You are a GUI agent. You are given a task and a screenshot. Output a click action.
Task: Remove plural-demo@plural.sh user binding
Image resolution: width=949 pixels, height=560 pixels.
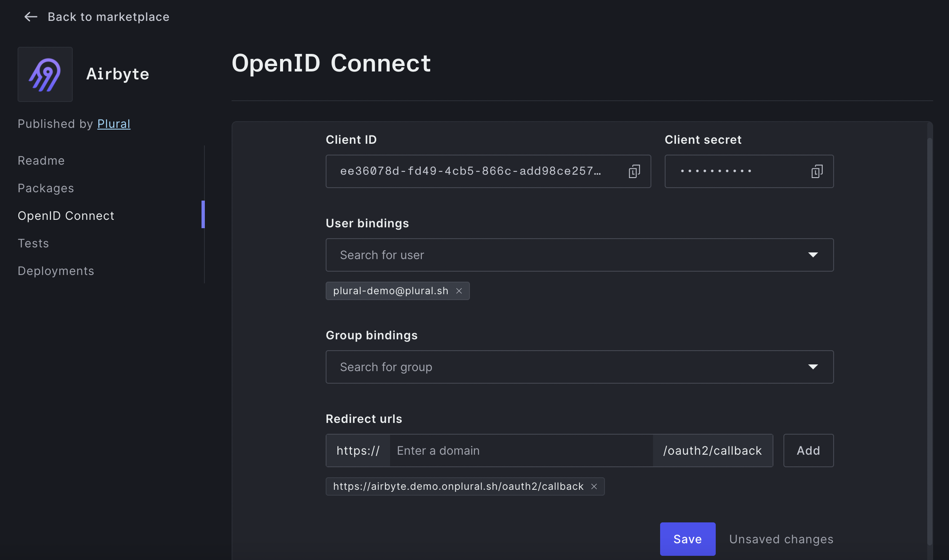click(x=459, y=291)
